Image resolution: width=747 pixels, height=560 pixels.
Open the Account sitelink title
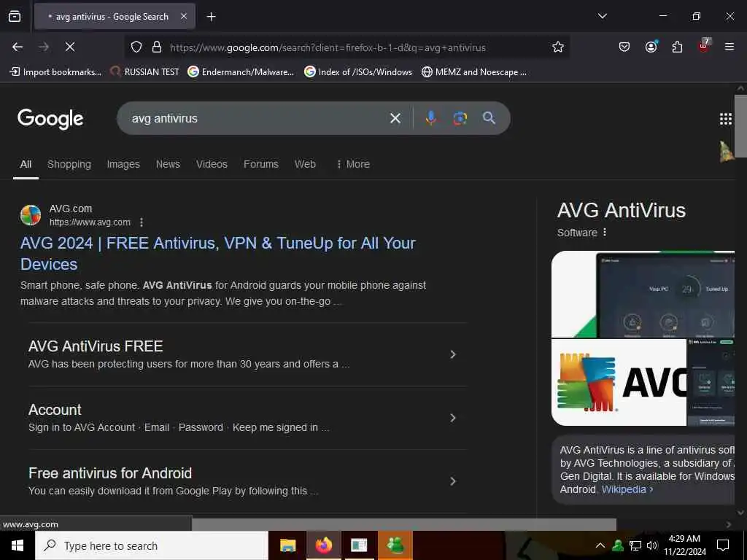(x=55, y=410)
